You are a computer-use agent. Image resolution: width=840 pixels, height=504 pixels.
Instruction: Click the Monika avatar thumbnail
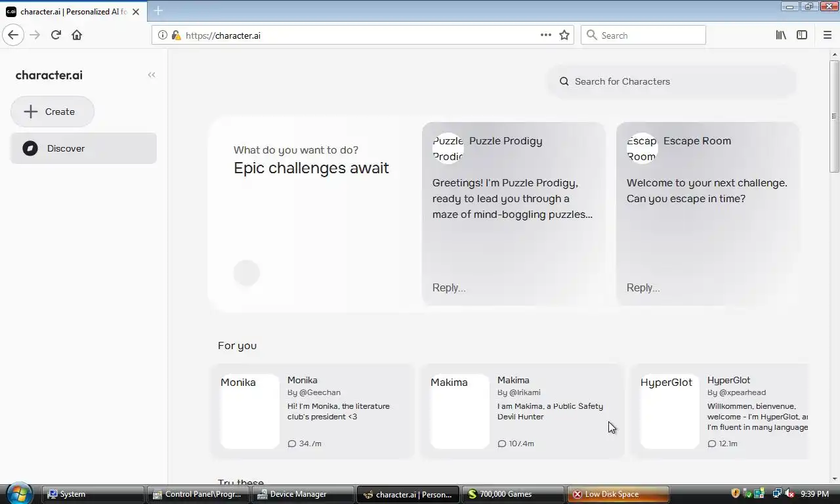[x=250, y=411]
